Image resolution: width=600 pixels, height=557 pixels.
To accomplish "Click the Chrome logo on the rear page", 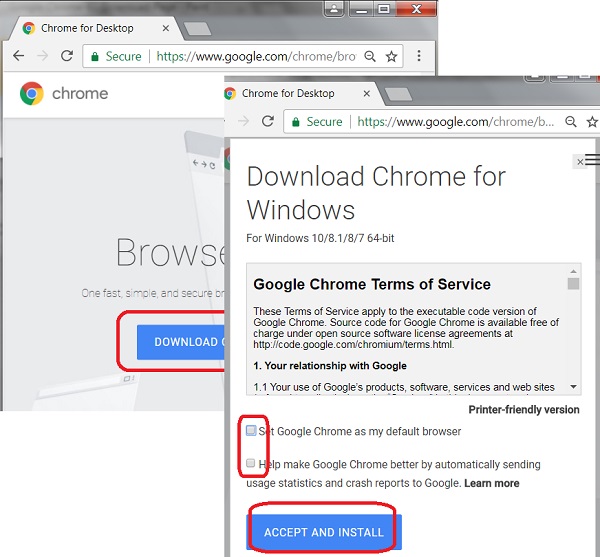I will point(31,93).
